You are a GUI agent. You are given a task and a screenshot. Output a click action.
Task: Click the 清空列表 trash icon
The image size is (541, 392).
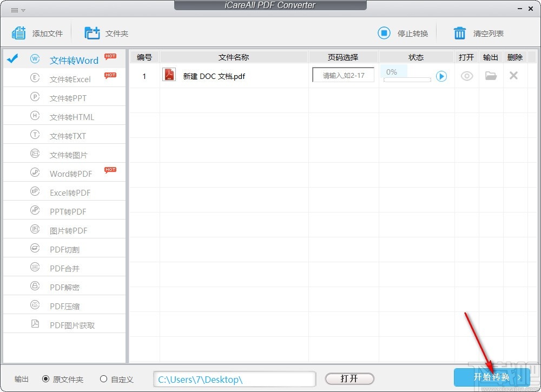459,32
